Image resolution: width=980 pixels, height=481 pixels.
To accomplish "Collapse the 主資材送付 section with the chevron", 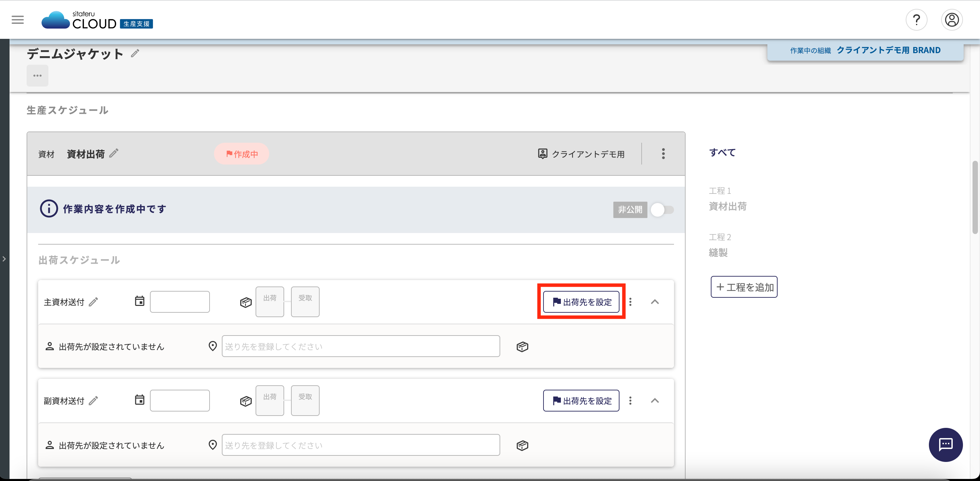I will click(x=655, y=302).
